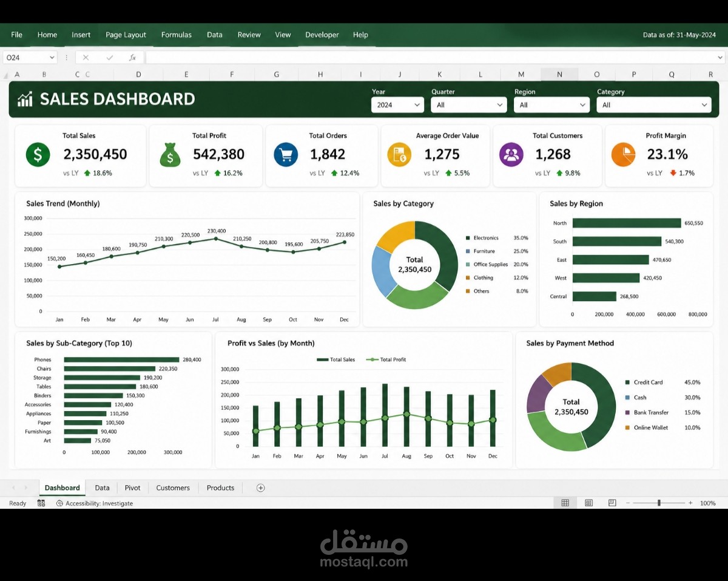This screenshot has height=581, width=728.
Task: Expand the formula bar chevron
Action: (x=720, y=58)
